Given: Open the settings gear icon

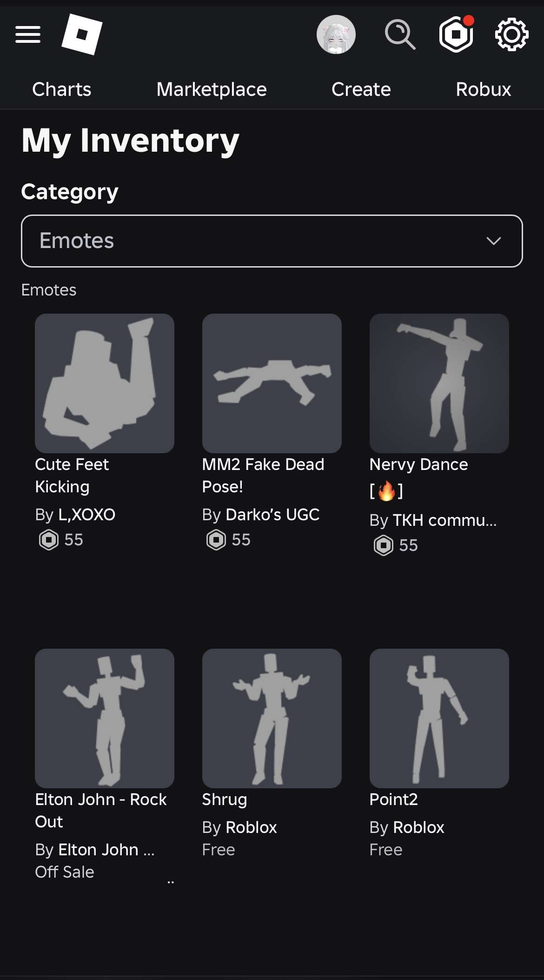Looking at the screenshot, I should 511,34.
